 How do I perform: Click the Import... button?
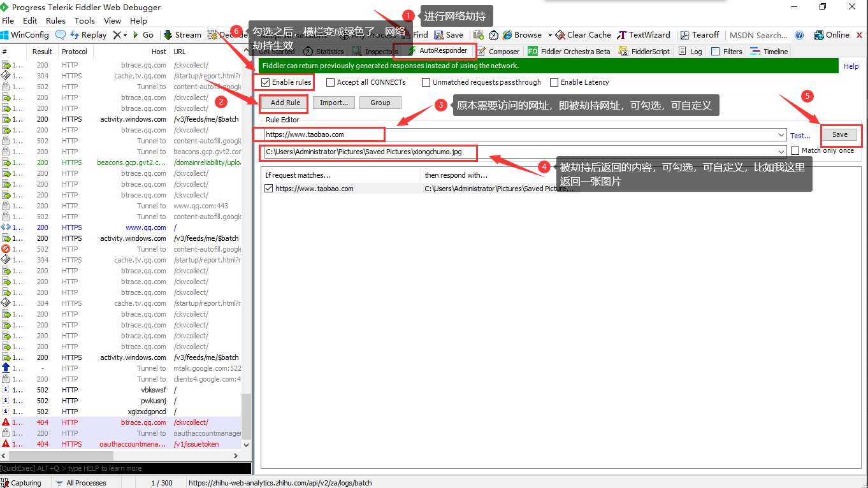point(334,103)
